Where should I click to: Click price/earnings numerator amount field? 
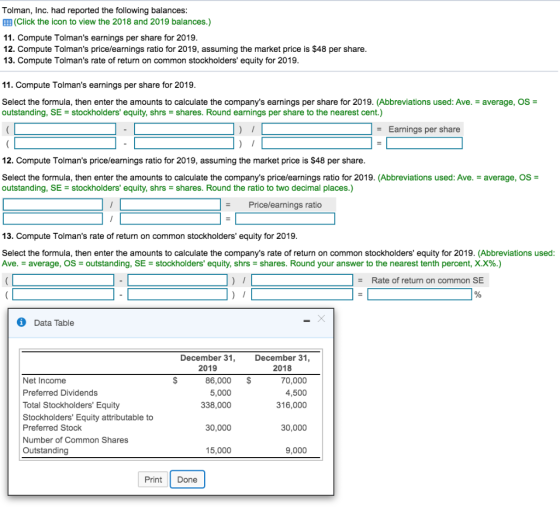53,219
